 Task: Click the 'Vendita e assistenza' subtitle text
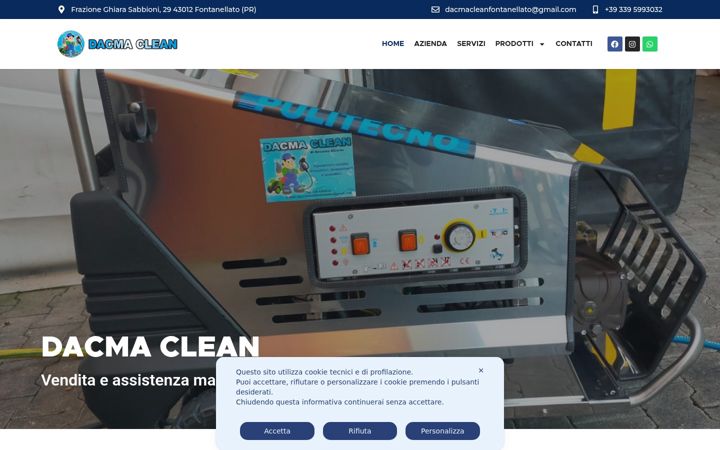[x=128, y=380]
